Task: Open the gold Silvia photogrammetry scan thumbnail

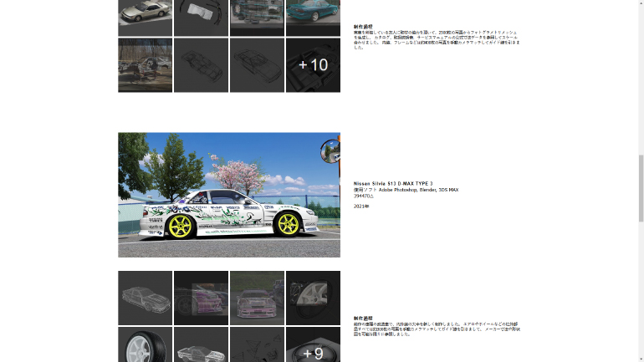Action: tap(145, 18)
